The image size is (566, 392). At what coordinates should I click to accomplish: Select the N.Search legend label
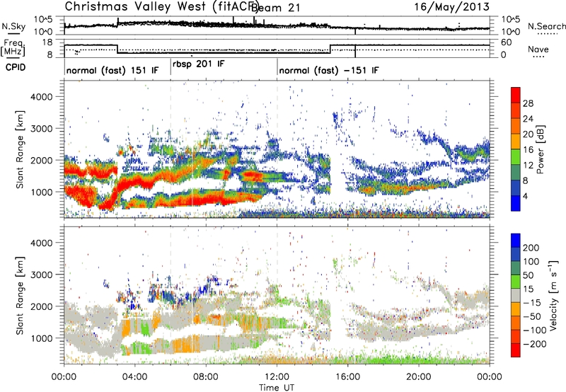click(547, 26)
